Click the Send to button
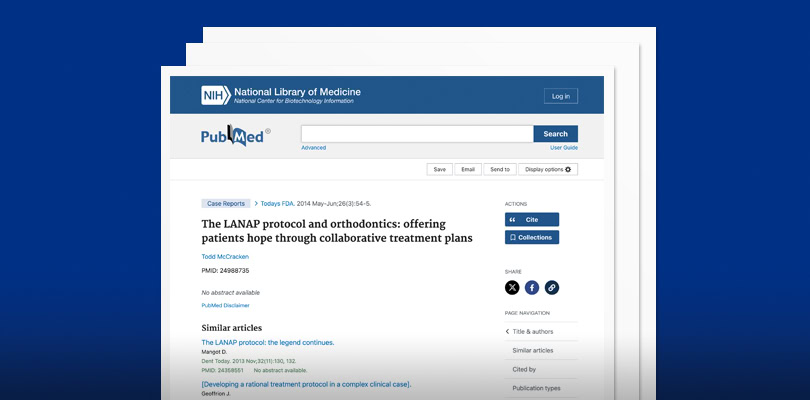The width and height of the screenshot is (810, 400). click(500, 170)
